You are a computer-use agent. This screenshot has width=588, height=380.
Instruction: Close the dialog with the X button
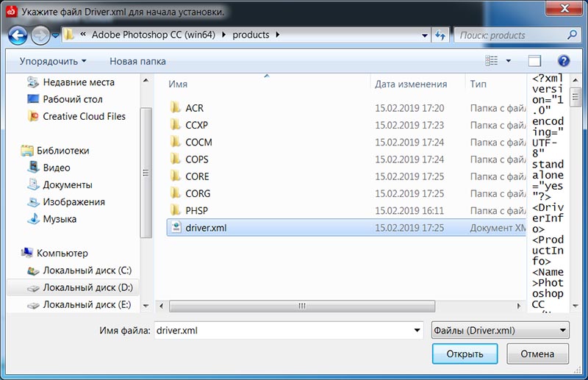pyautogui.click(x=564, y=7)
